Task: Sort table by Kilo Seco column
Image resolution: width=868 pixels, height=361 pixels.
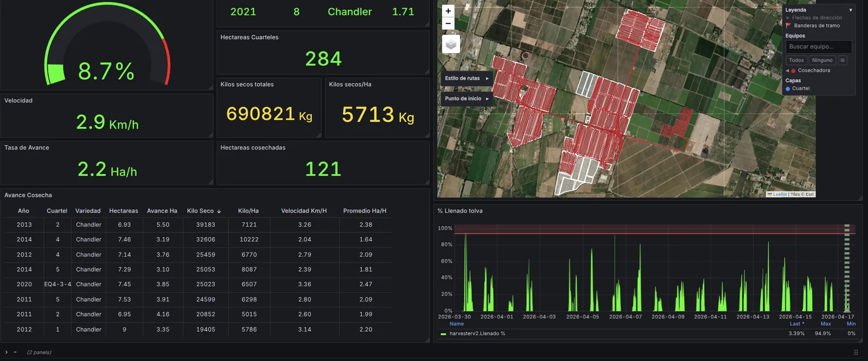Action: click(204, 211)
